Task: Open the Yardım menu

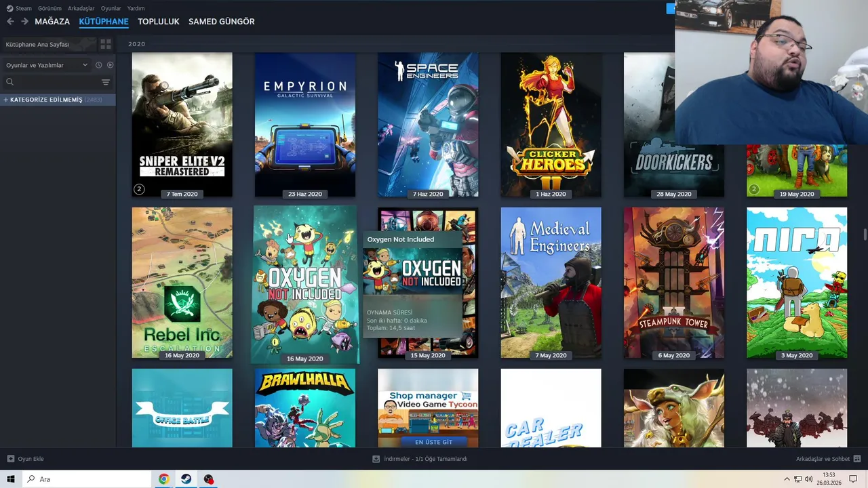Action: (136, 8)
